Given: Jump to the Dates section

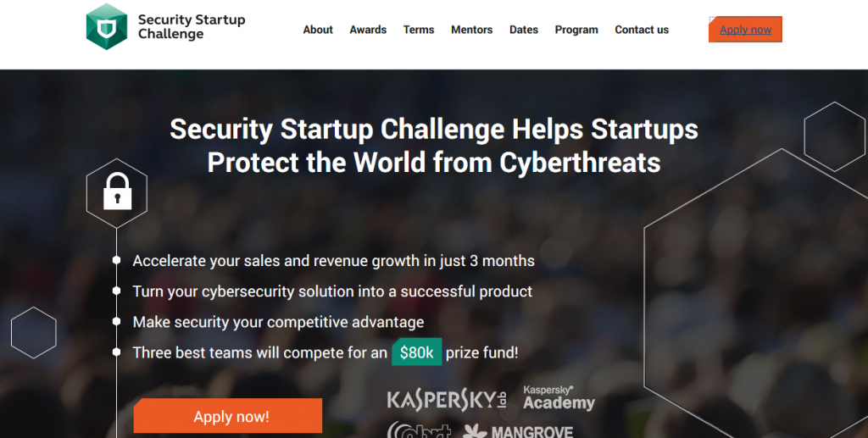Looking at the screenshot, I should tap(524, 30).
